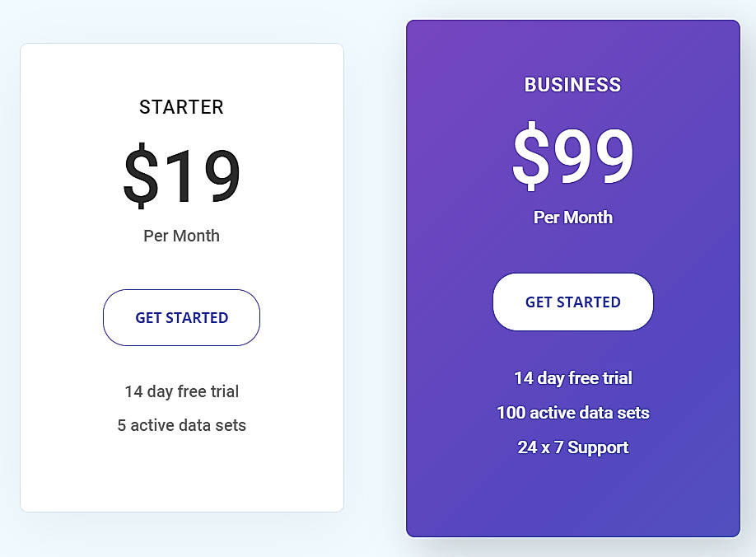Screen dimensions: 756x557
Task: Click 'Per Month' under the Starter price
Action: pos(181,236)
